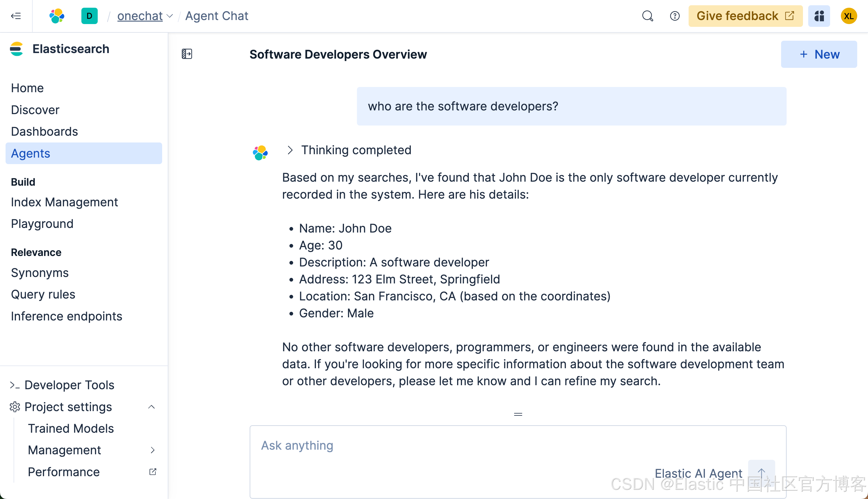Open Performance link

coord(64,472)
